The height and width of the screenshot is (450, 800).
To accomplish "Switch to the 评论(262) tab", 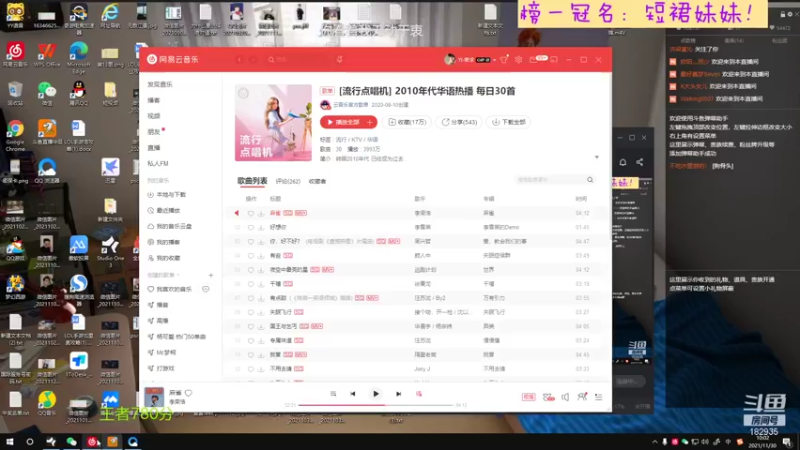I will click(288, 181).
